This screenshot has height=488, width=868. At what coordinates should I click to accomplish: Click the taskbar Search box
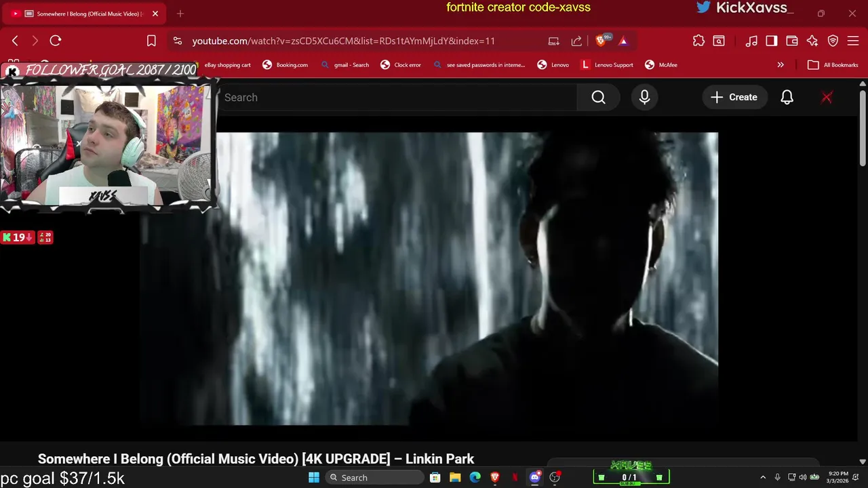pyautogui.click(x=374, y=477)
